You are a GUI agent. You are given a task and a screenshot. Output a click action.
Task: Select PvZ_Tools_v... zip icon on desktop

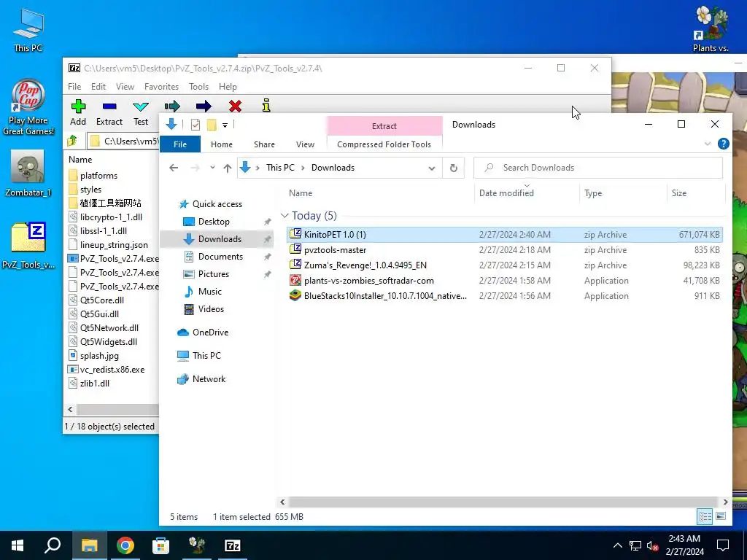point(28,245)
